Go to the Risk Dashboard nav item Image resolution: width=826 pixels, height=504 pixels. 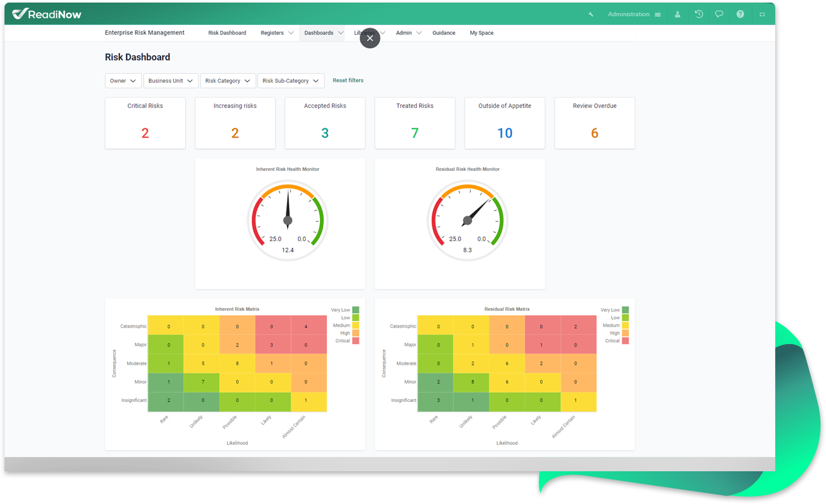click(x=227, y=33)
